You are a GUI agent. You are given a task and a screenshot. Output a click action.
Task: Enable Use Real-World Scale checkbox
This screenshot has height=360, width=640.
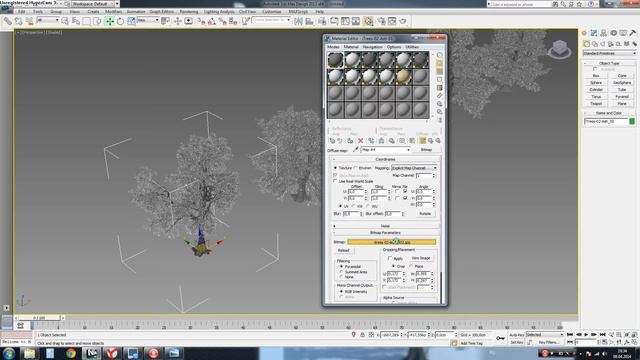click(x=335, y=181)
